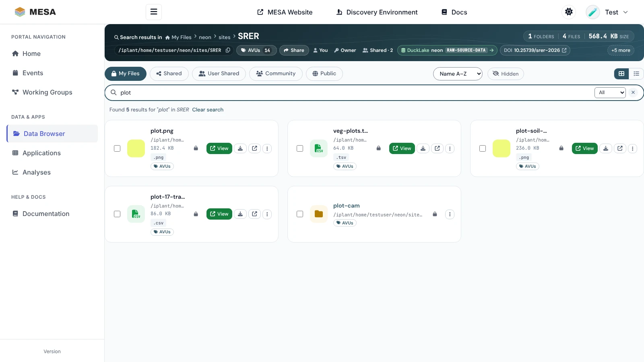644x362 pixels.
Task: Expand the AVUs 14 chip
Action: (256, 50)
